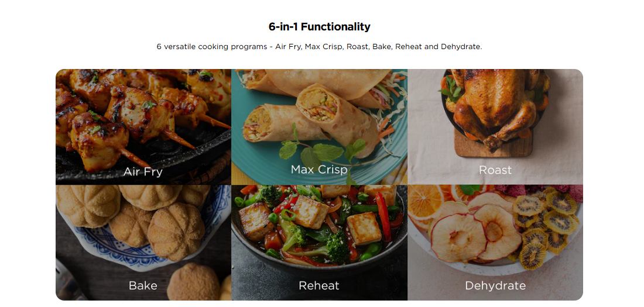This screenshot has width=644, height=307.
Task: Click the 'Roast' label text
Action: click(495, 170)
